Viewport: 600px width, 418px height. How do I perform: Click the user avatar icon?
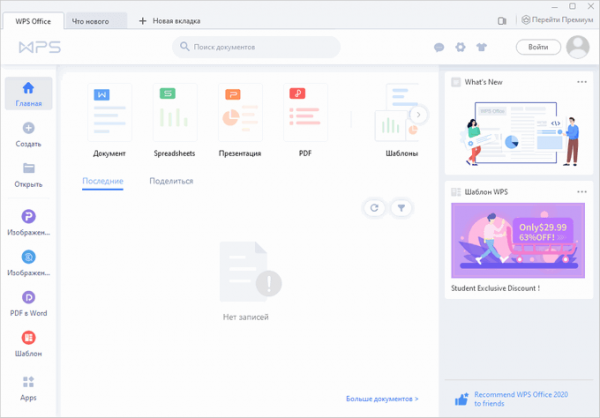pos(577,47)
